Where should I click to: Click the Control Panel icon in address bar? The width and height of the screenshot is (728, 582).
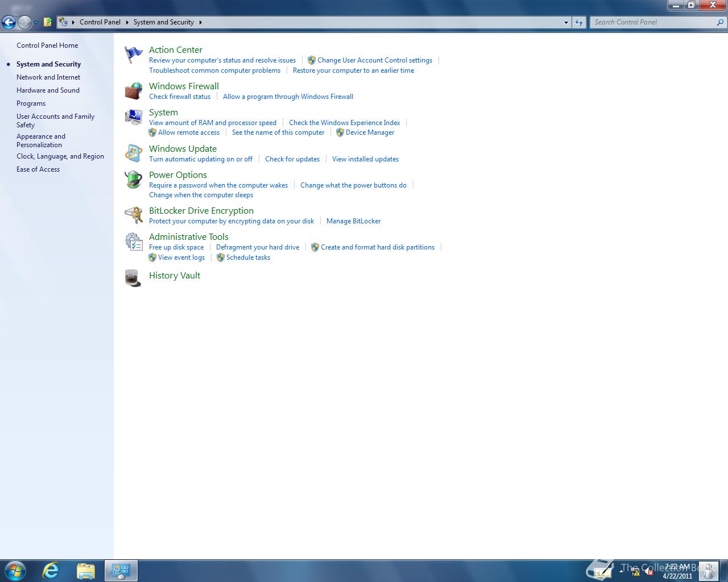click(63, 22)
